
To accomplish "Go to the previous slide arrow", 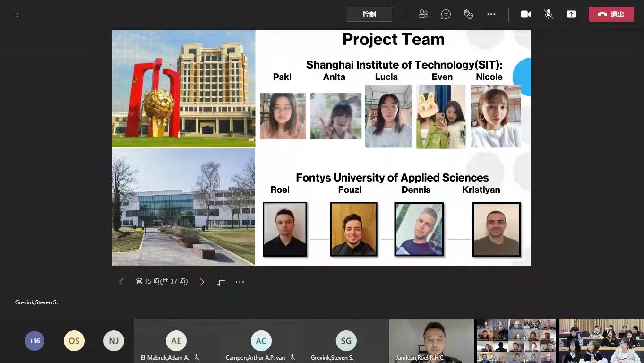I will click(x=121, y=282).
